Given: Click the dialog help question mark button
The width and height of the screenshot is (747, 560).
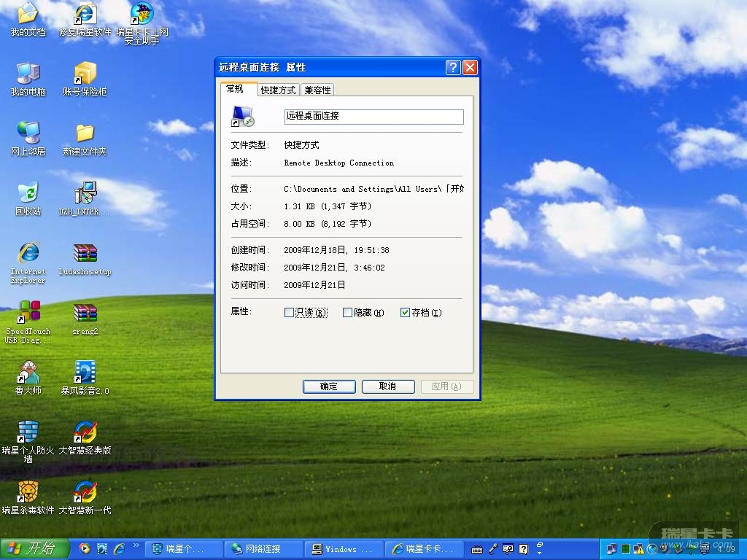Looking at the screenshot, I should tap(453, 68).
